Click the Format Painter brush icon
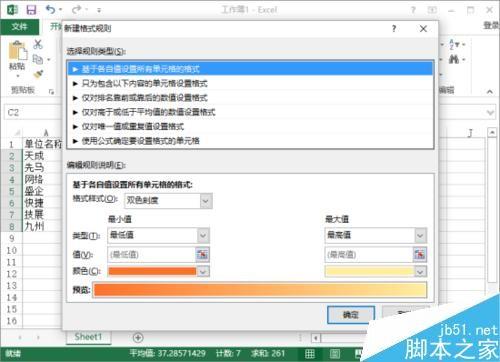Screen dimensions: 500x362 (x=38, y=74)
